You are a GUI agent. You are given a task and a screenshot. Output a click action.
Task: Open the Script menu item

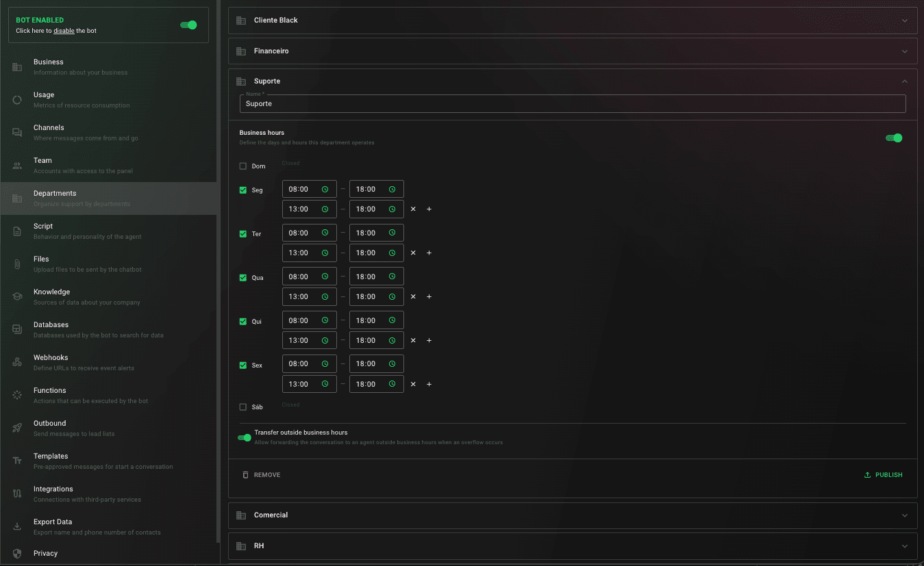110,231
